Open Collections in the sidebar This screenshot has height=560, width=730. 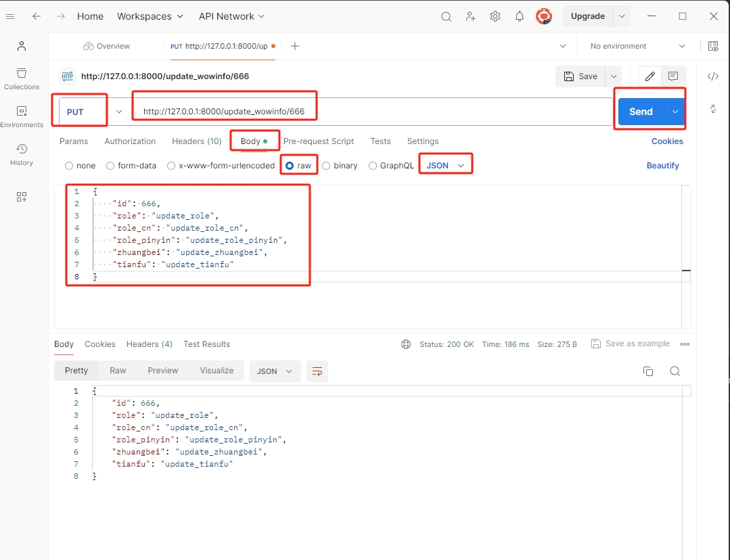tap(22, 79)
